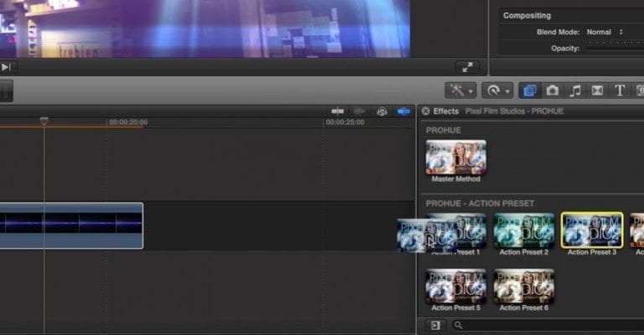
Task: Expand the retime menu dropdown arrow
Action: [506, 92]
